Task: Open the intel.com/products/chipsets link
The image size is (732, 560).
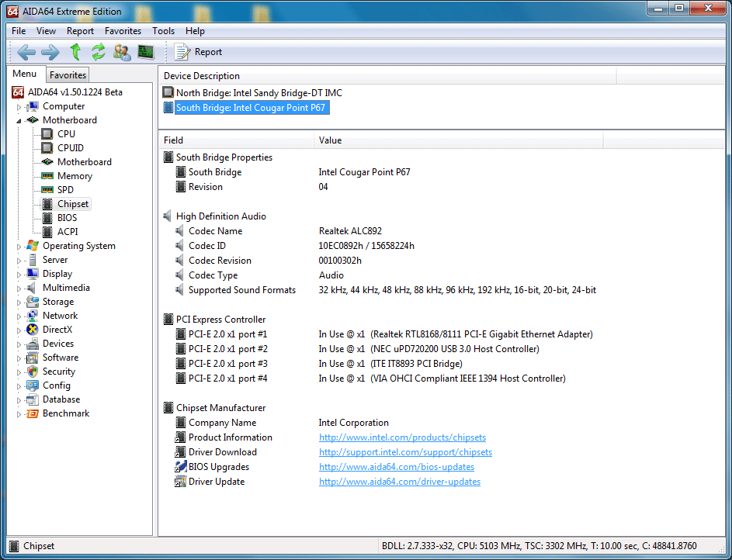Action: click(x=402, y=437)
